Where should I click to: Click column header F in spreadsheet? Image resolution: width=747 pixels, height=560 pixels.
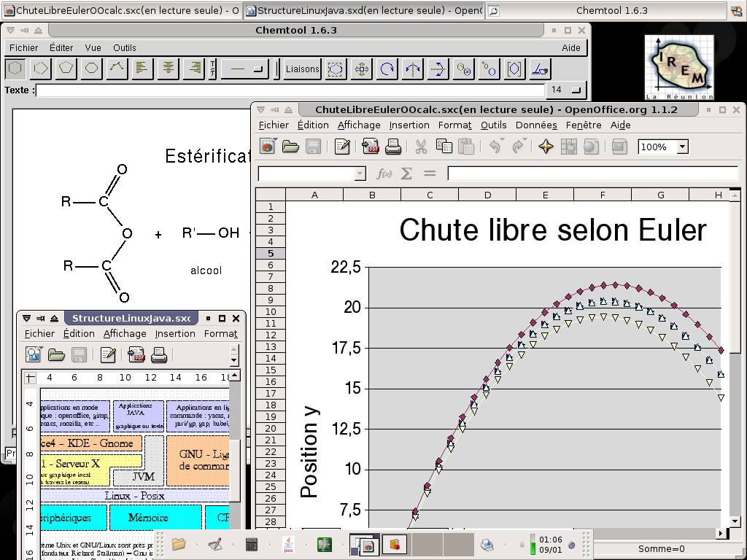click(603, 195)
